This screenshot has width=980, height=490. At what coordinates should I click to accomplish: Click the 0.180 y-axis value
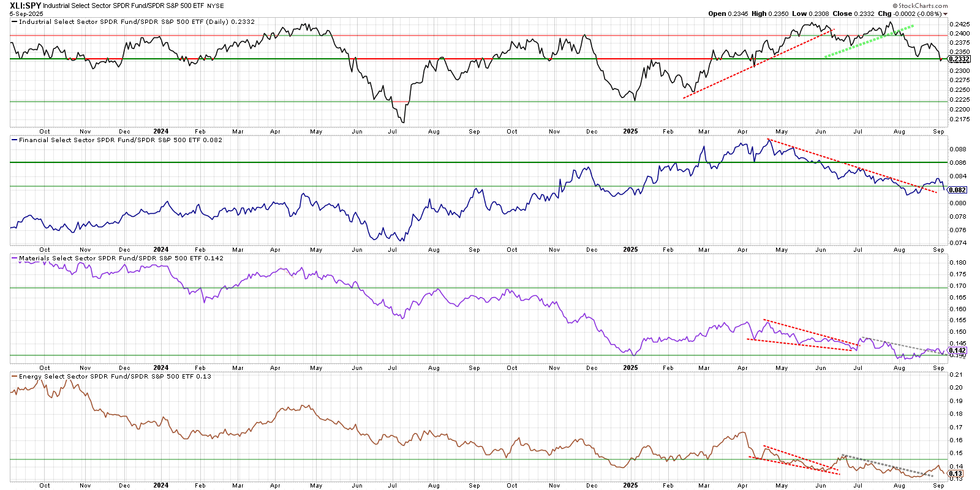tap(958, 263)
